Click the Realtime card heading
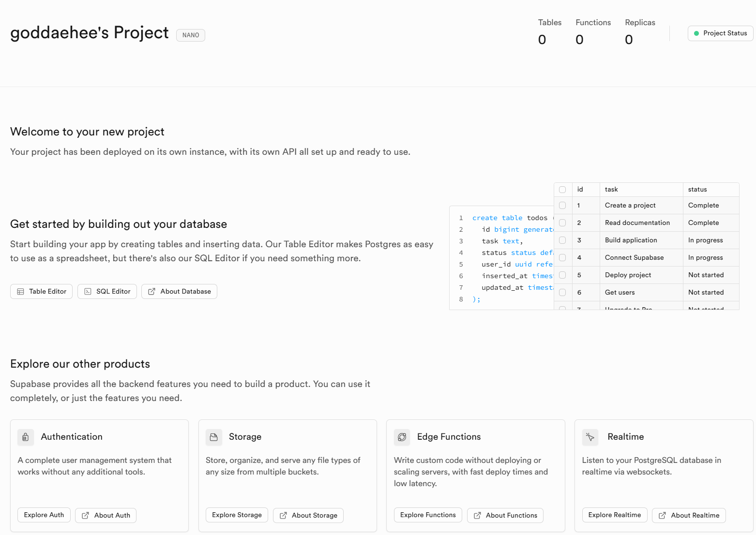756x535 pixels. click(x=626, y=437)
